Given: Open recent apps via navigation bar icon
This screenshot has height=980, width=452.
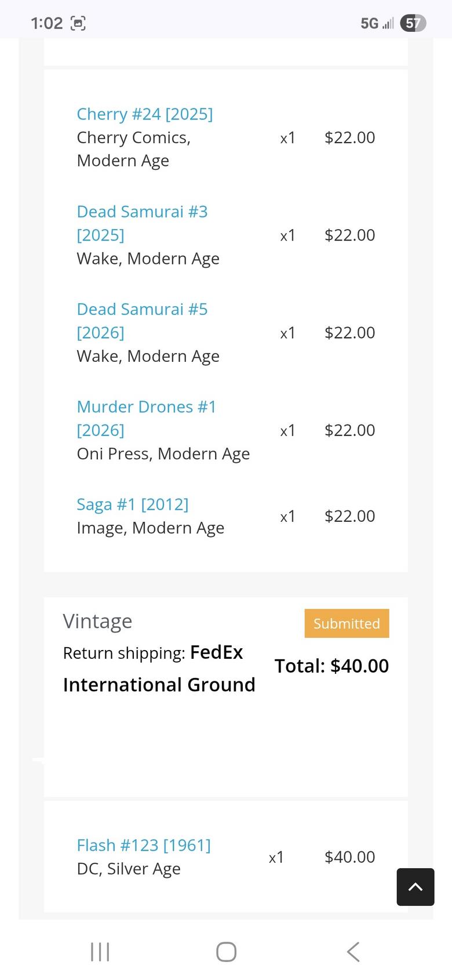Looking at the screenshot, I should [x=100, y=952].
